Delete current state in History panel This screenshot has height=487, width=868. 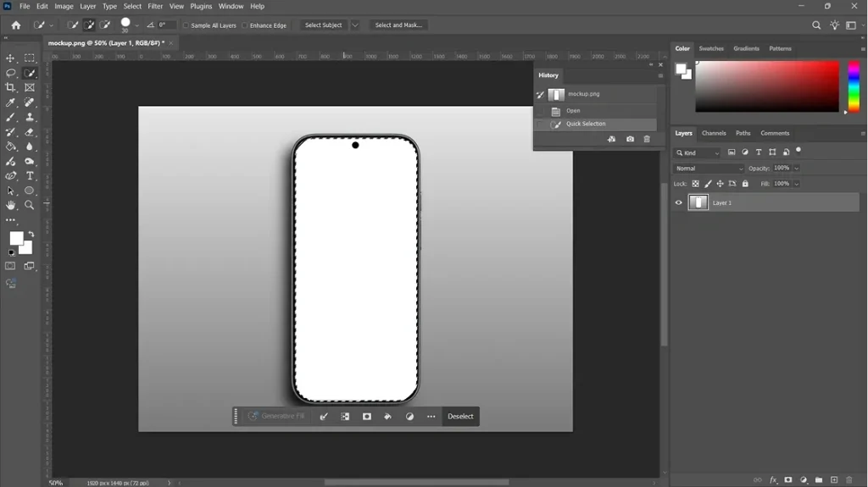(647, 139)
